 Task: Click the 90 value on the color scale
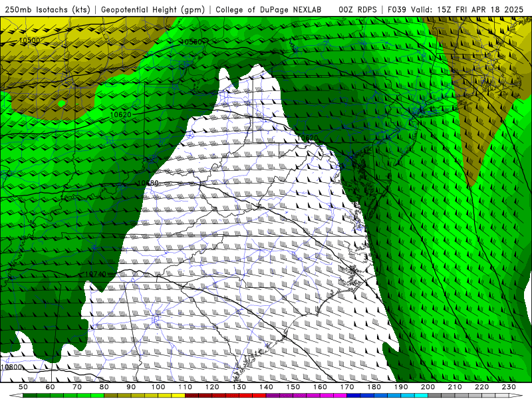[131, 387]
